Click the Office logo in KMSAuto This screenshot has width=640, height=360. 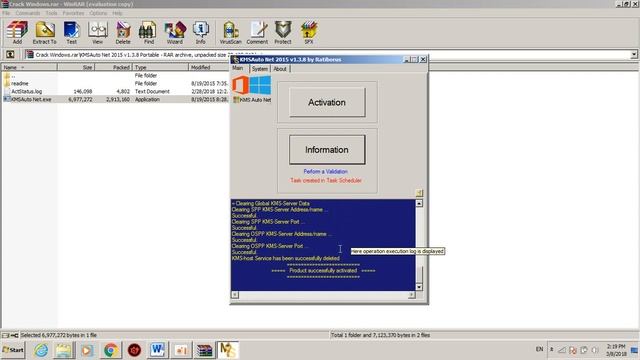point(240,85)
